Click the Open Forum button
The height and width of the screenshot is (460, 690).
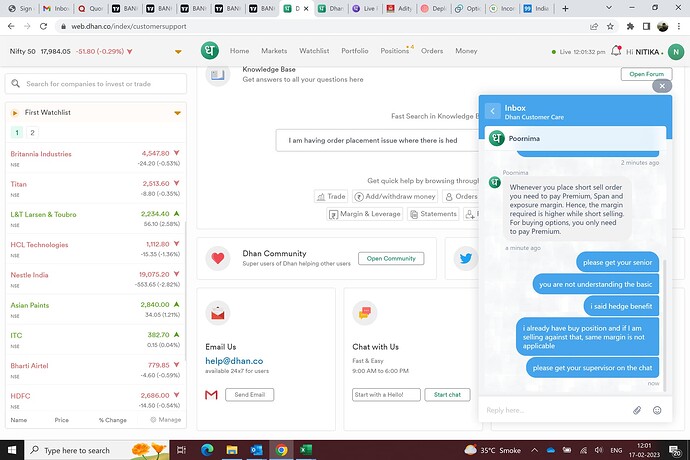point(646,74)
